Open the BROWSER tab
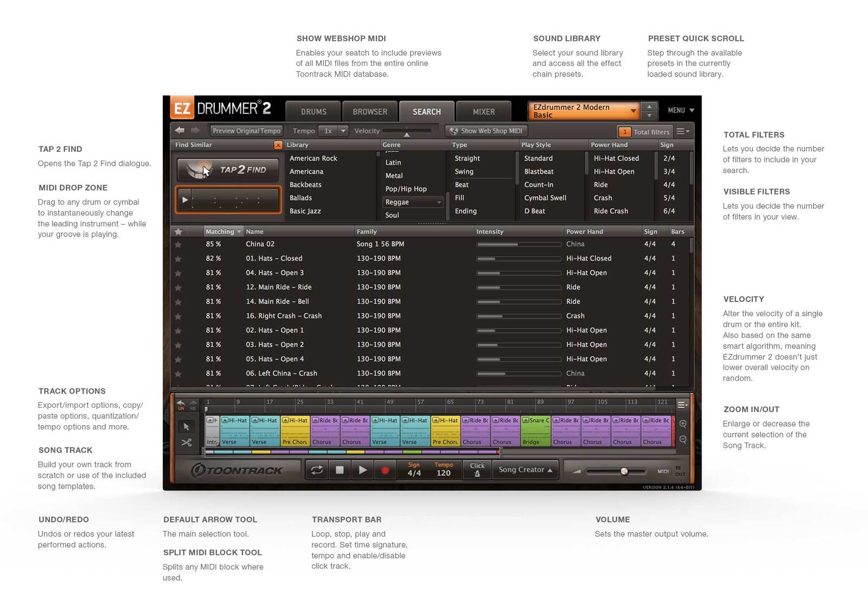Image resolution: width=868 pixels, height=616 pixels. (x=370, y=112)
